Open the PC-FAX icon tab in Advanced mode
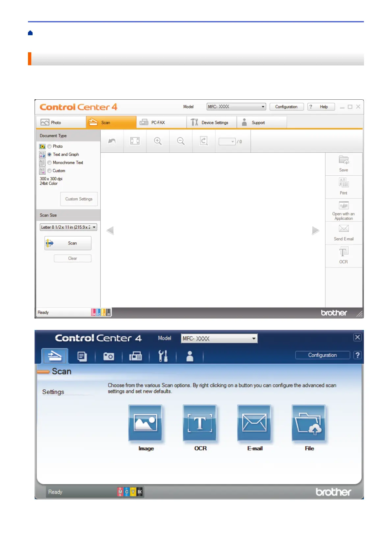The width and height of the screenshot is (392, 554). pos(136,356)
